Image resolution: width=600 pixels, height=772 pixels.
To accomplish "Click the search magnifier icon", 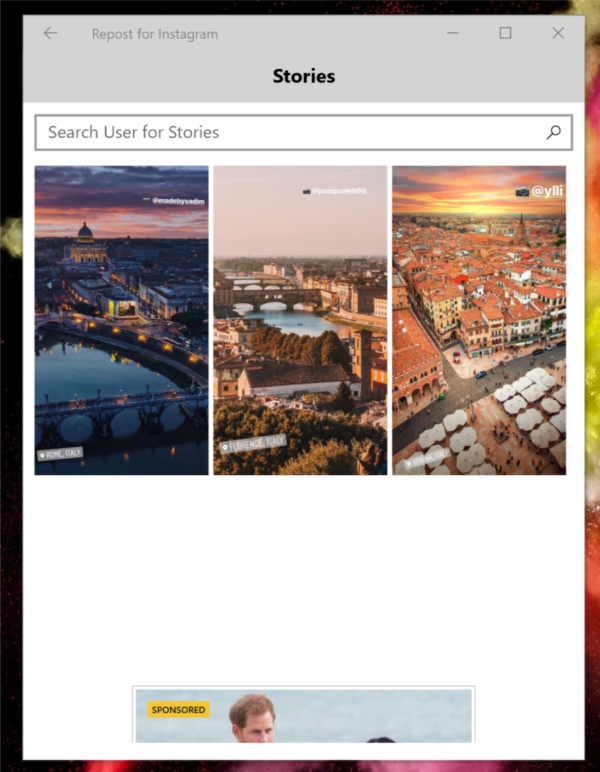I will point(554,132).
